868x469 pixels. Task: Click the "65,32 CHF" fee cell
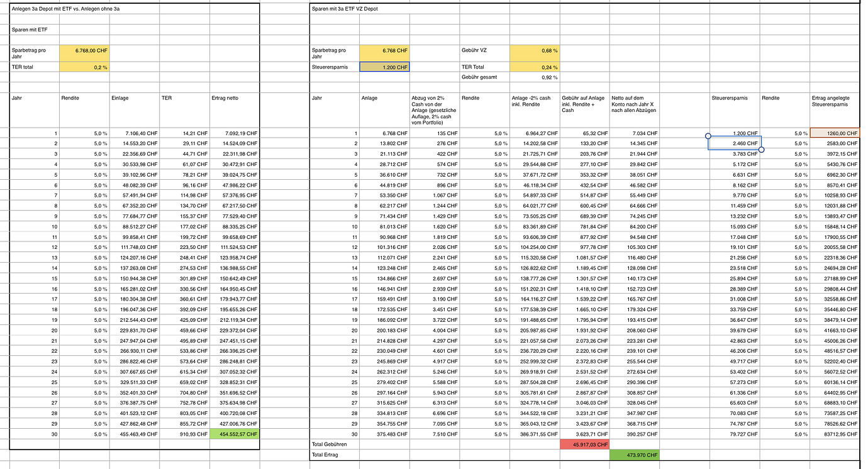[585, 133]
